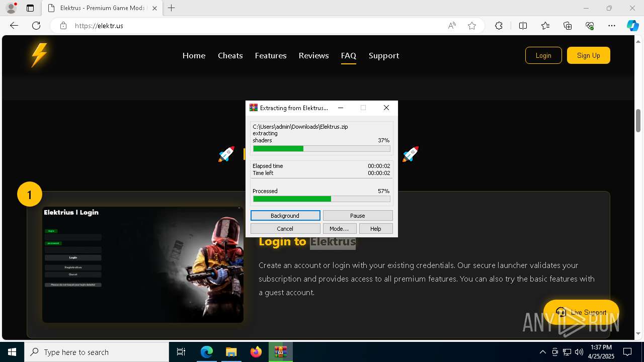Open the tab actions menu icon

coord(30,8)
